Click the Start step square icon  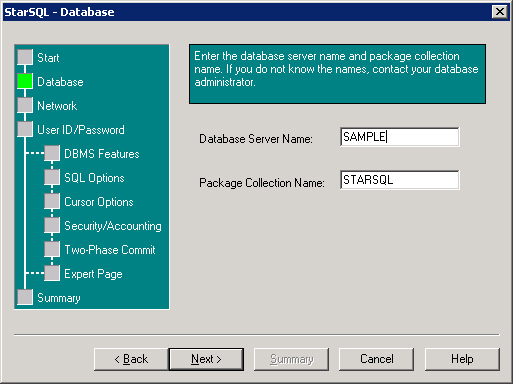click(25, 57)
